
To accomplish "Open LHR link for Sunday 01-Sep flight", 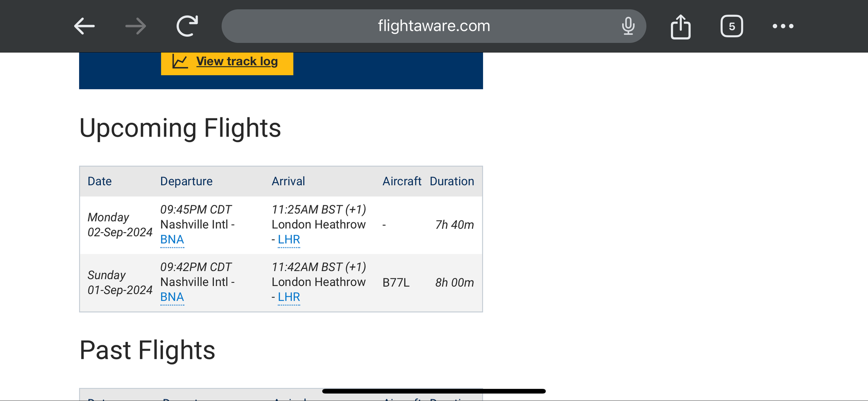I will [289, 297].
